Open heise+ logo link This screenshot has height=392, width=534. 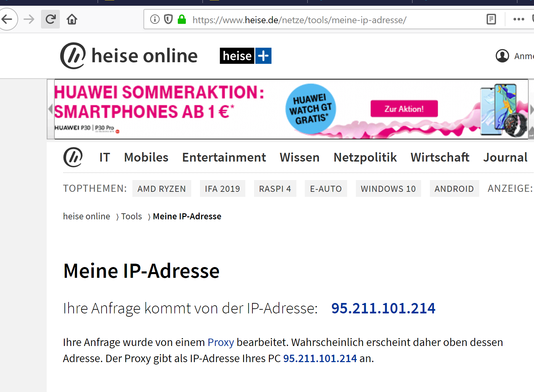(x=245, y=56)
